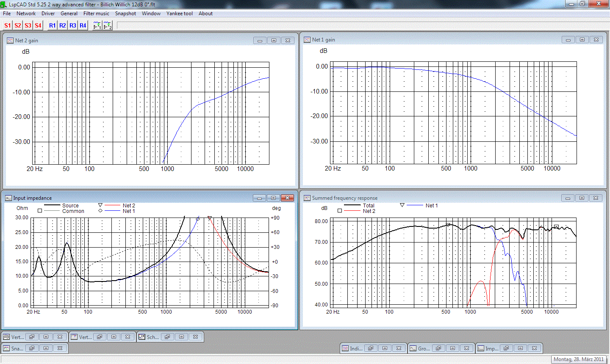The width and height of the screenshot is (610, 364).
Task: Click the S1 snapshot store button
Action: [7, 25]
